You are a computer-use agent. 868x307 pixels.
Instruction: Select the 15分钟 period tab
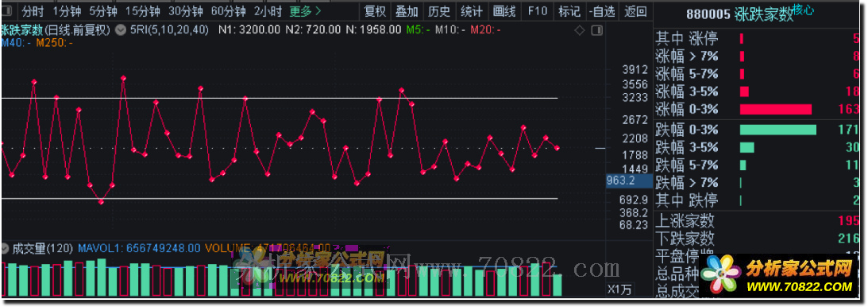pos(143,10)
